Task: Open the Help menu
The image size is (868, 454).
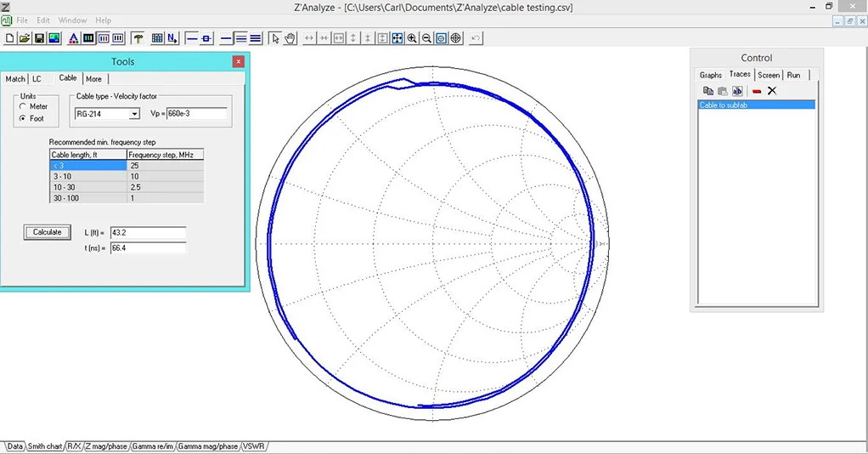Action: click(x=103, y=20)
